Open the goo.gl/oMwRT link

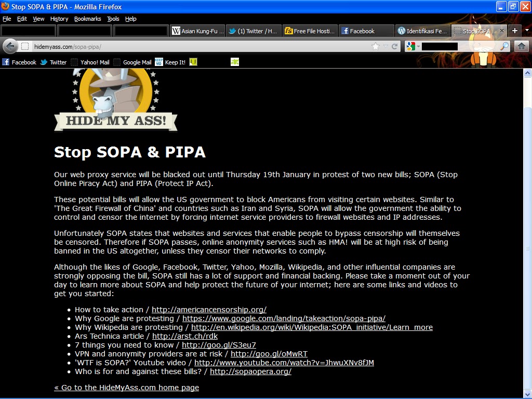coord(269,353)
